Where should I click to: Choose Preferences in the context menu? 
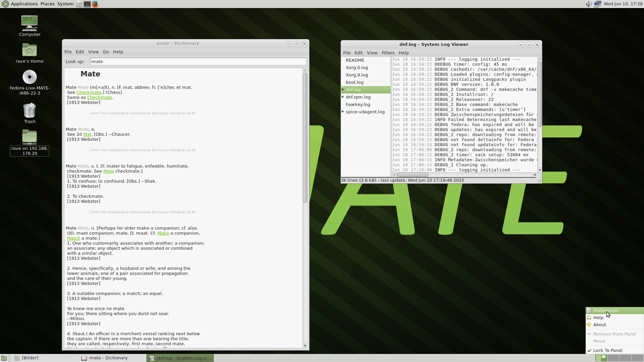tap(606, 311)
